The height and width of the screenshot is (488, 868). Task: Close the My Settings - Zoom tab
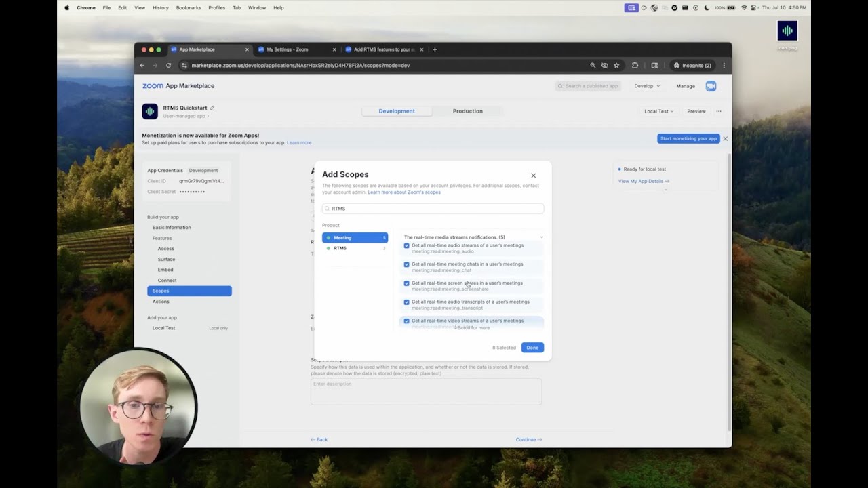tap(334, 49)
